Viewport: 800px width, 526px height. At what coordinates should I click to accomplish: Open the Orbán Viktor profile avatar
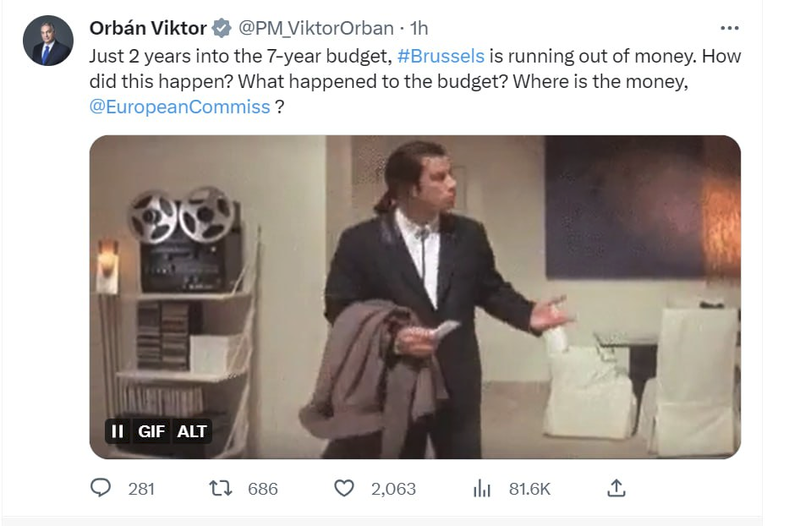[49, 41]
